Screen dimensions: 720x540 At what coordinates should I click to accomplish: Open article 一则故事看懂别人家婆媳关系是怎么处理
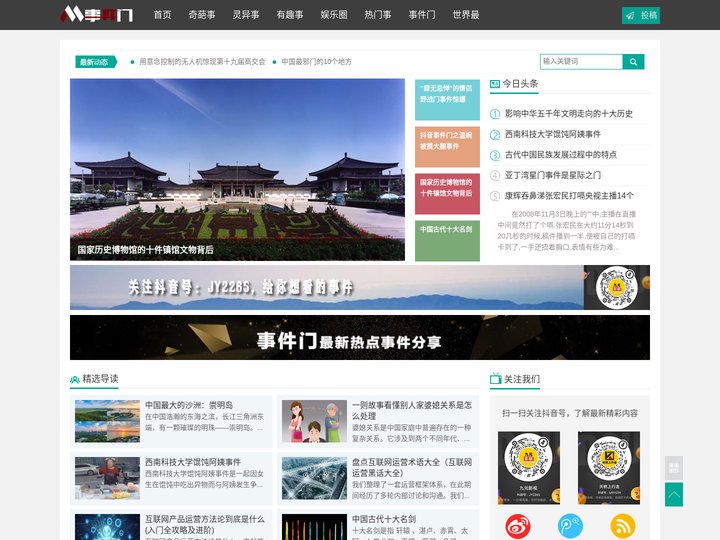[x=412, y=411]
